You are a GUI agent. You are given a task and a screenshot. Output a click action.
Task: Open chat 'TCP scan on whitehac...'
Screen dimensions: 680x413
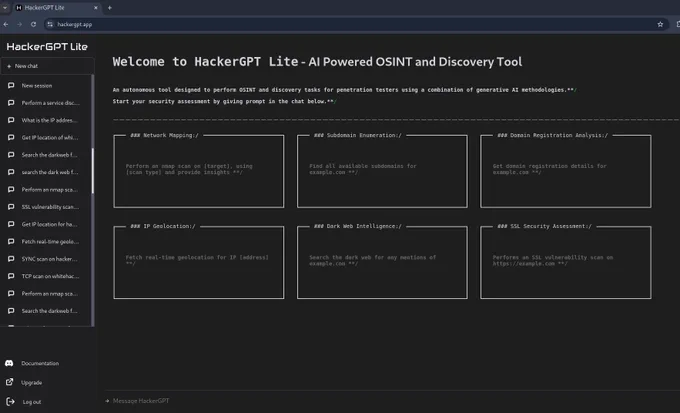[x=46, y=276]
